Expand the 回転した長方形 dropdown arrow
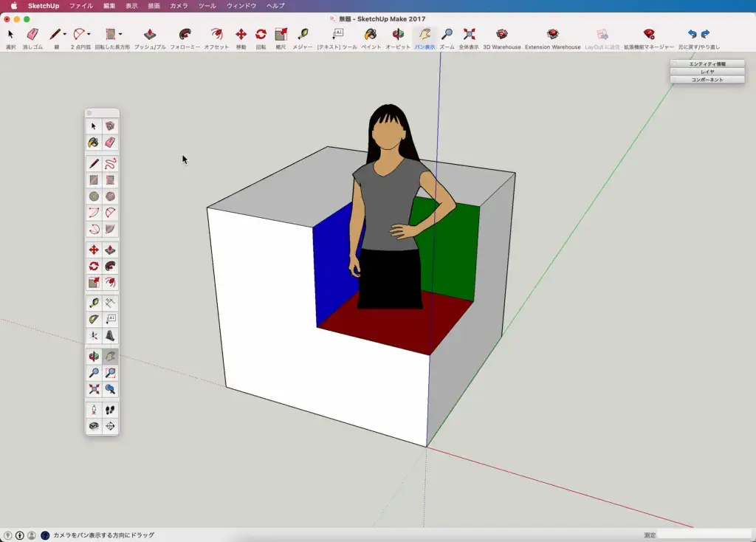The width and height of the screenshot is (756, 542). [120, 34]
